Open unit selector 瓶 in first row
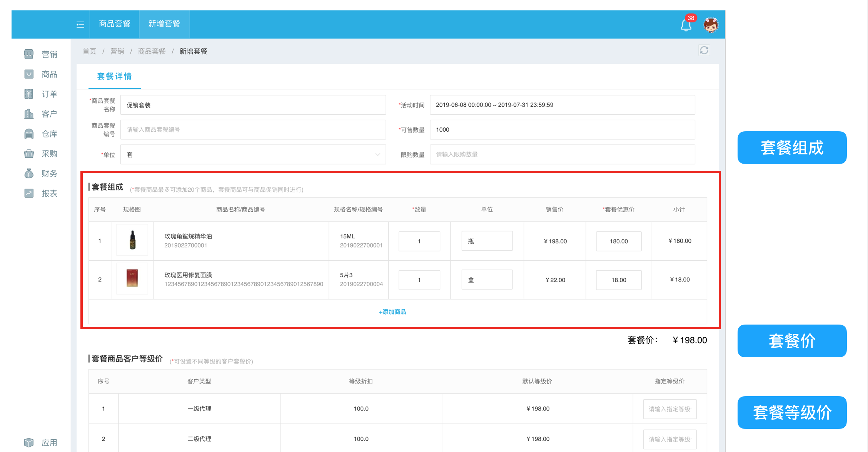 click(487, 241)
